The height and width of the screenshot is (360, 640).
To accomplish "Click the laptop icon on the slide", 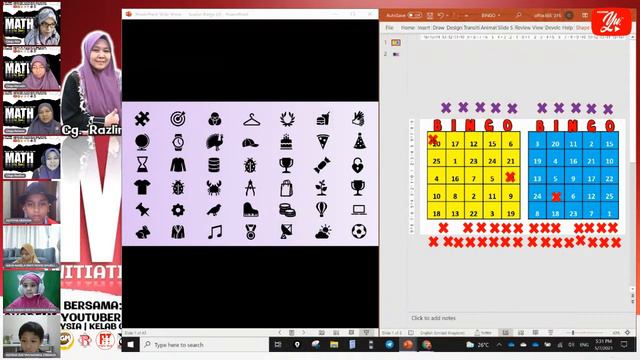I will pos(358,210).
